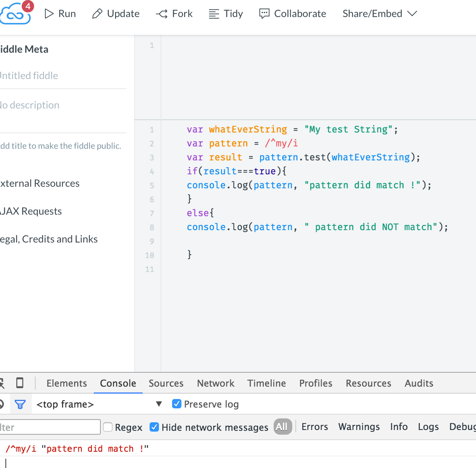This screenshot has height=468, width=476.
Task: Expand the External Resources section
Action: click(x=40, y=183)
